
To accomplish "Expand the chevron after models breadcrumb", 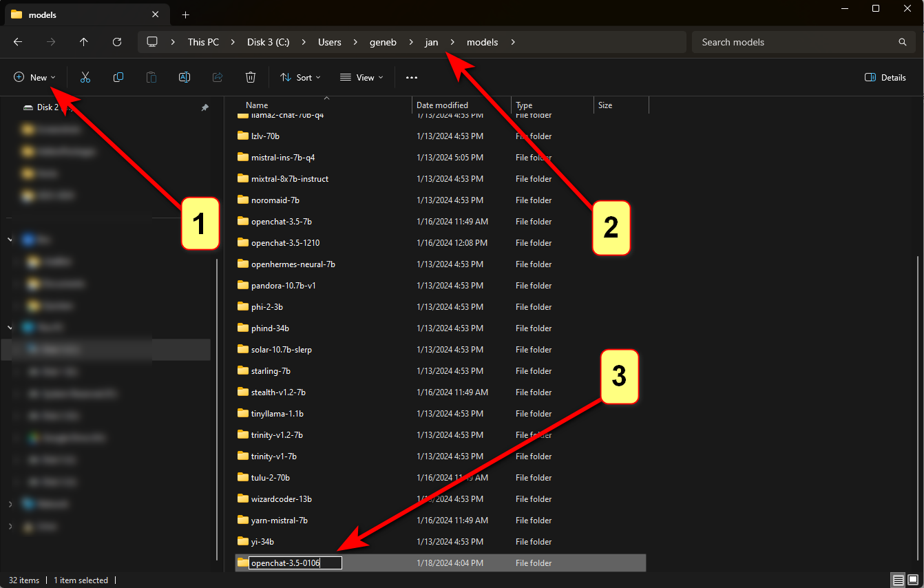I will (513, 42).
